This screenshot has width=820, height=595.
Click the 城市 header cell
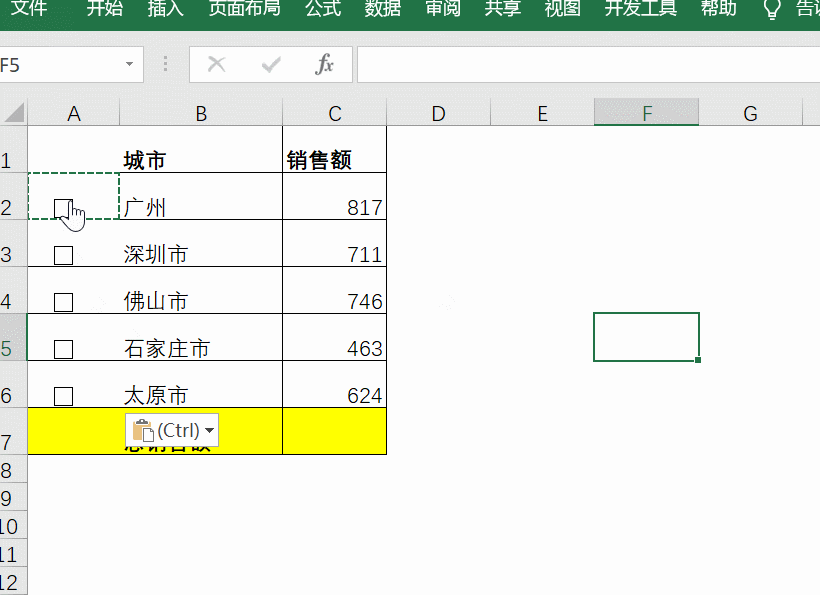(201, 150)
